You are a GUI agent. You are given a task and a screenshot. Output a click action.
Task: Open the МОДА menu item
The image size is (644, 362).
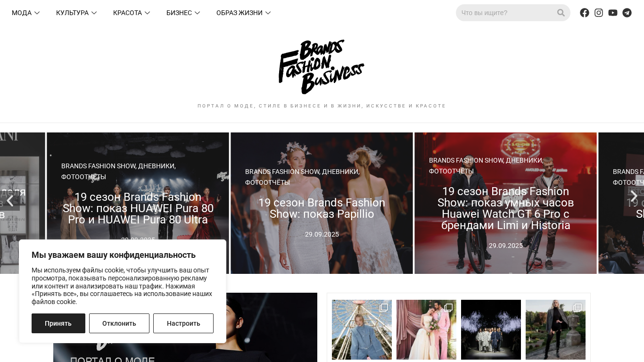coord(22,13)
